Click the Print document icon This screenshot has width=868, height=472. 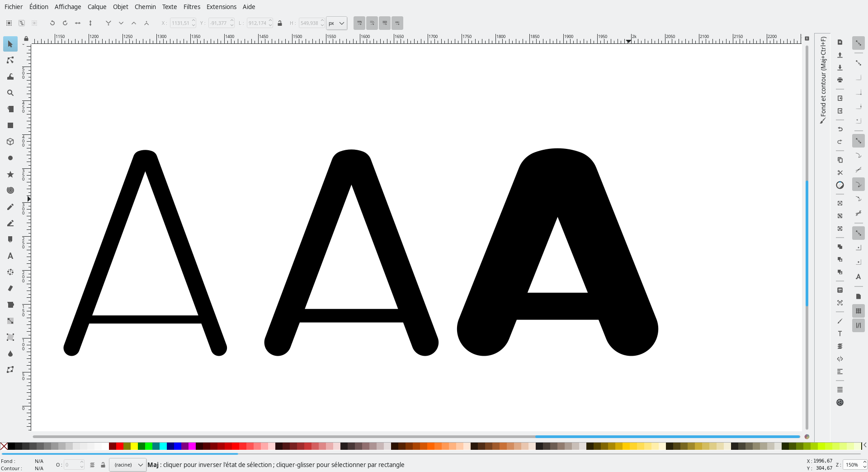tap(840, 80)
